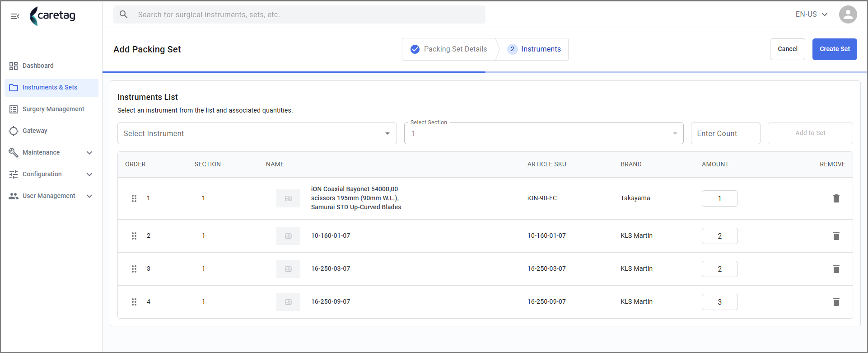The height and width of the screenshot is (353, 868).
Task: Delete iON Coaxial Bayonet scissors row
Action: tap(836, 198)
